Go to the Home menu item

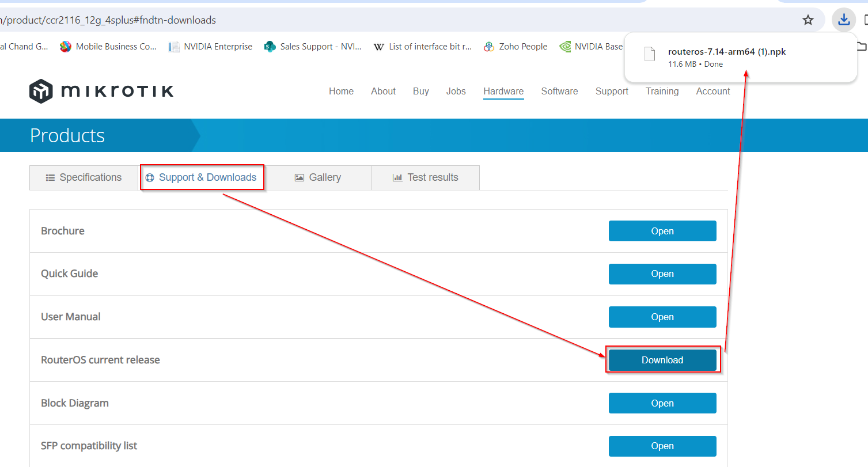pos(341,91)
